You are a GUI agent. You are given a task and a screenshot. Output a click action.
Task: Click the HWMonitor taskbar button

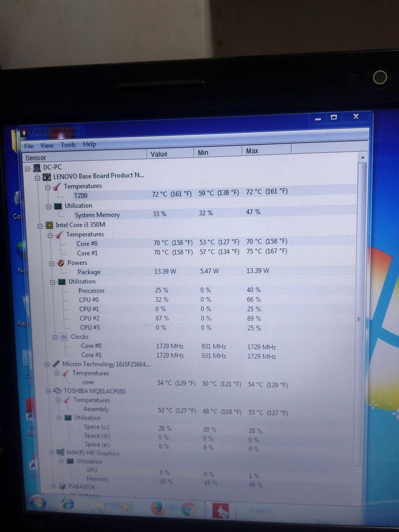(x=220, y=510)
